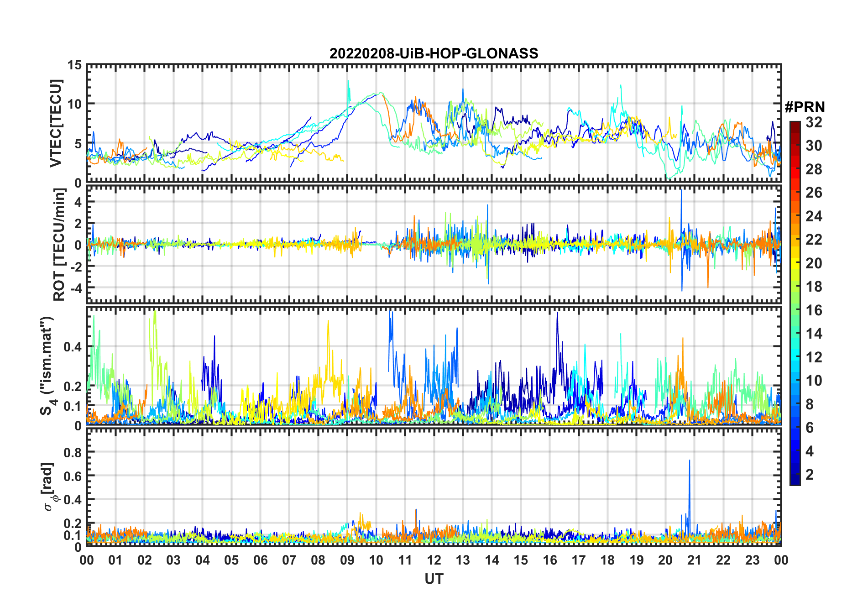Click the UT x-axis label
Screen dimensions: 868x607
pyautogui.click(x=434, y=579)
